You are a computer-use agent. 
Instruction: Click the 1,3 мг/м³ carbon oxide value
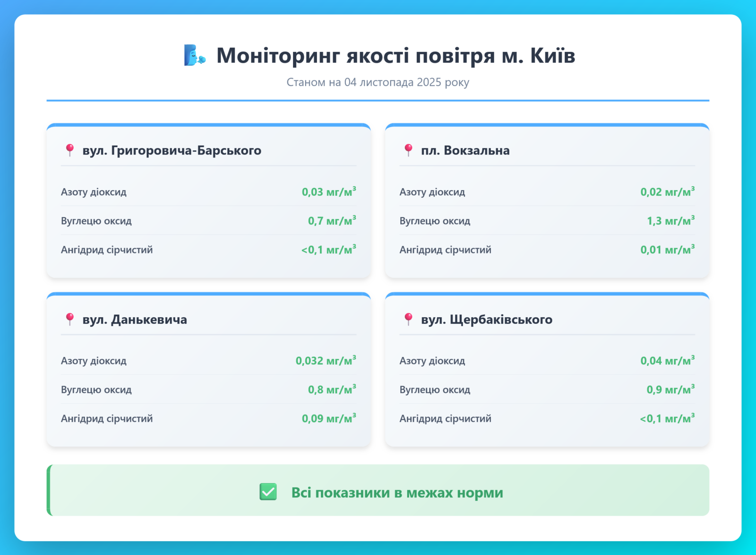(670, 221)
